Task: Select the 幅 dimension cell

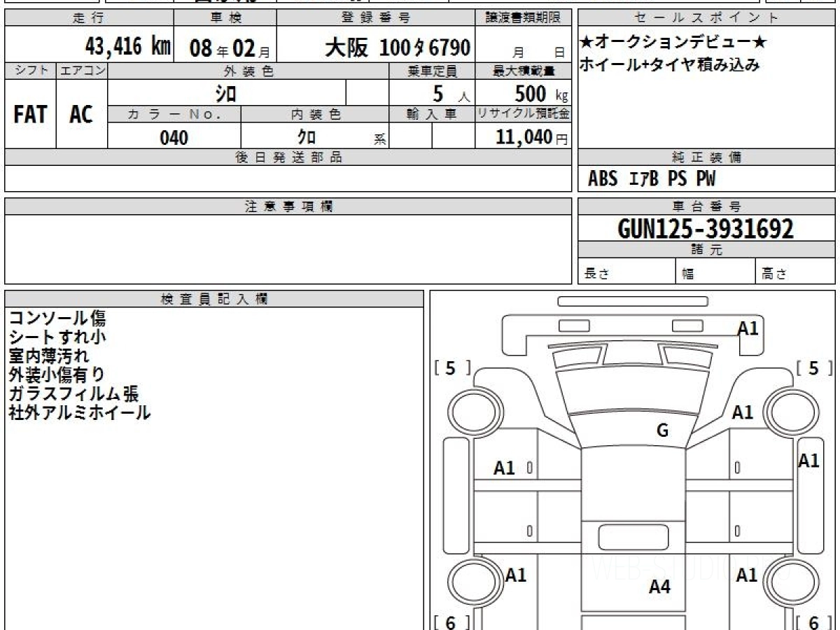Action: (716, 272)
